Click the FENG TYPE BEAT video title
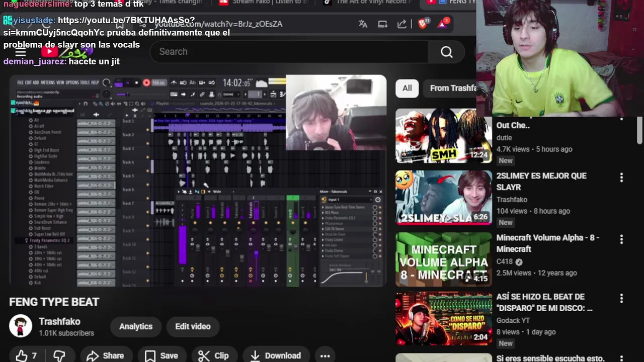This screenshot has width=644, height=362. click(54, 302)
